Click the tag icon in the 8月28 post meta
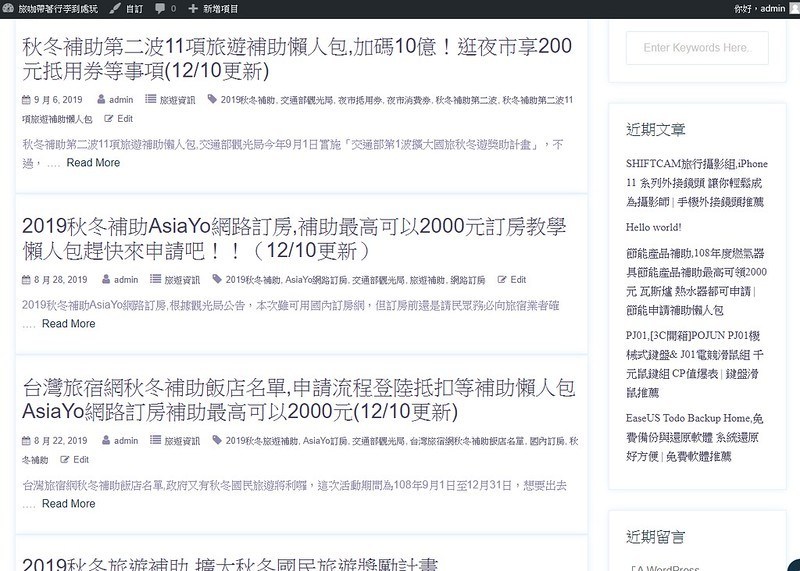Image resolution: width=800 pixels, height=571 pixels. click(x=217, y=280)
